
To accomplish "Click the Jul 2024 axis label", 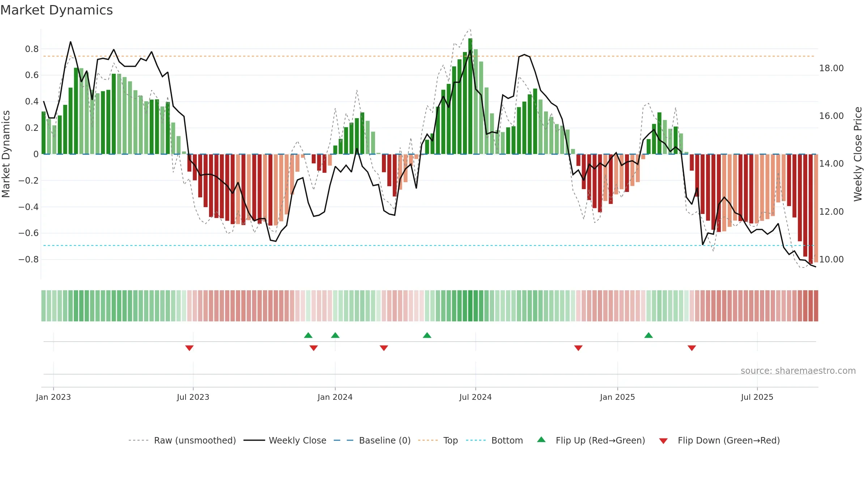I will click(476, 397).
